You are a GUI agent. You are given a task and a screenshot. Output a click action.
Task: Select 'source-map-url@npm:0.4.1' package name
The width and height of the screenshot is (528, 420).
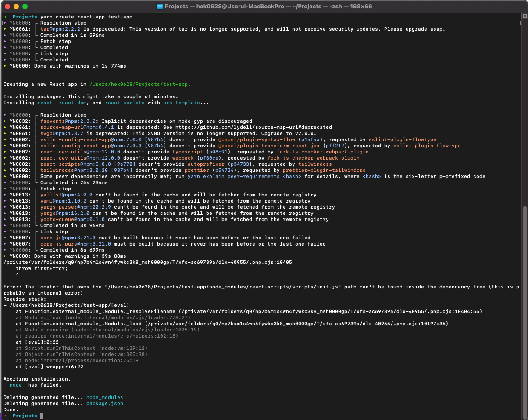[x=77, y=127]
